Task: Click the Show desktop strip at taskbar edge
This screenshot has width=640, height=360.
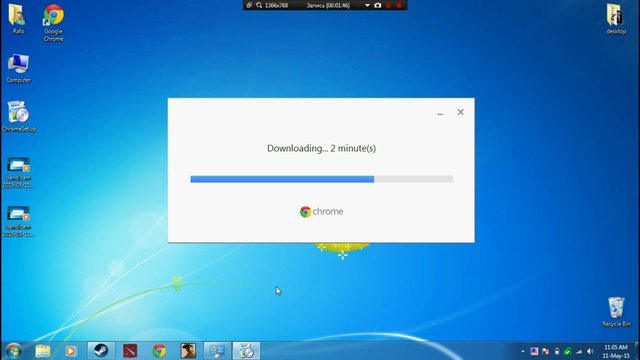Action: click(637, 351)
